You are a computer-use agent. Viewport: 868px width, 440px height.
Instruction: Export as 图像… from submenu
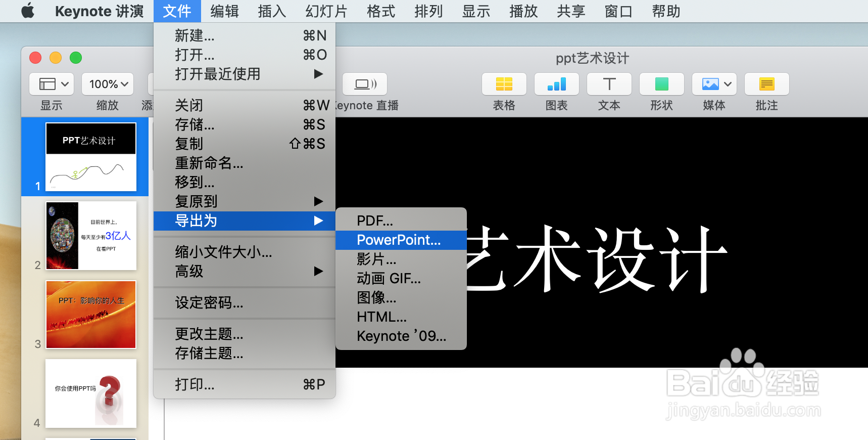401,297
